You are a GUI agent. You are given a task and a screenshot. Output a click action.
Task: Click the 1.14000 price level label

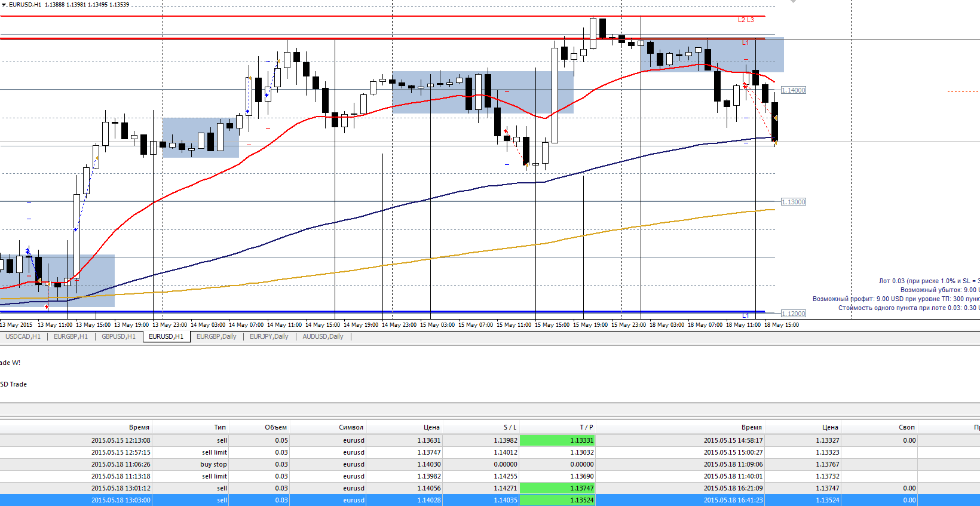coord(794,90)
